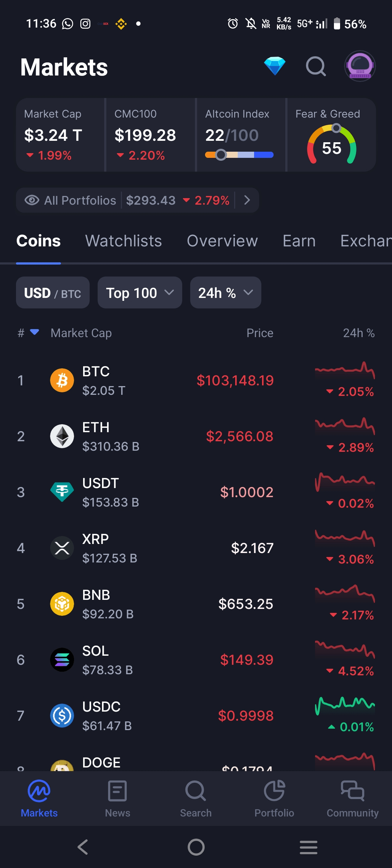Toggle portfolio balance visibility eye icon
The height and width of the screenshot is (868, 392).
(x=32, y=200)
